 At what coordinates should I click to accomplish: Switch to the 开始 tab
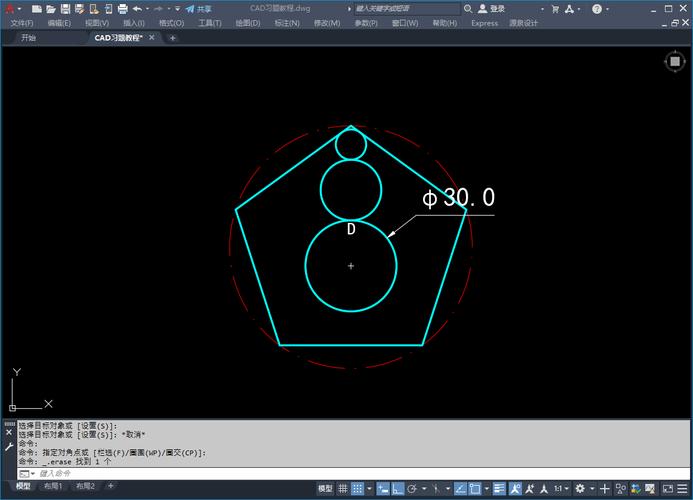point(28,38)
